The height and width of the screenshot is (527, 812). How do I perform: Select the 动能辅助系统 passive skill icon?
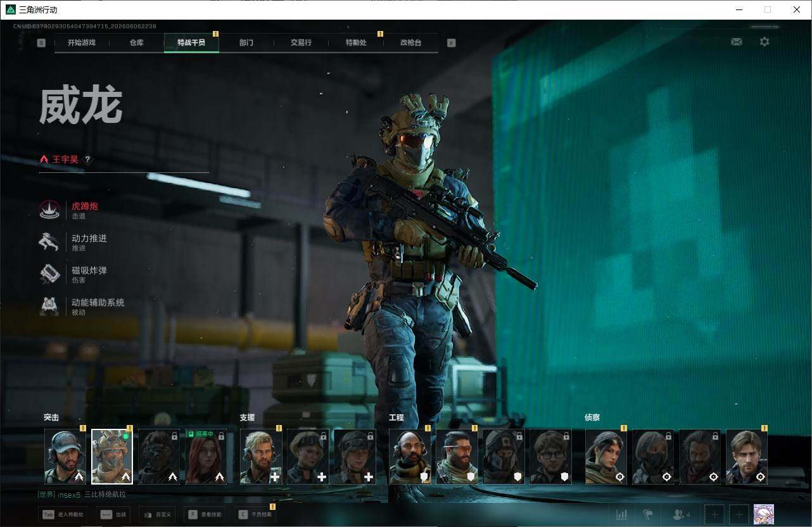49,307
